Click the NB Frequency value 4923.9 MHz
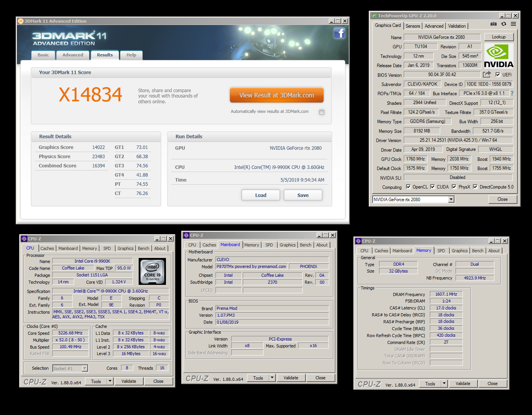Image resolution: width=532 pixels, height=415 pixels. [475, 278]
